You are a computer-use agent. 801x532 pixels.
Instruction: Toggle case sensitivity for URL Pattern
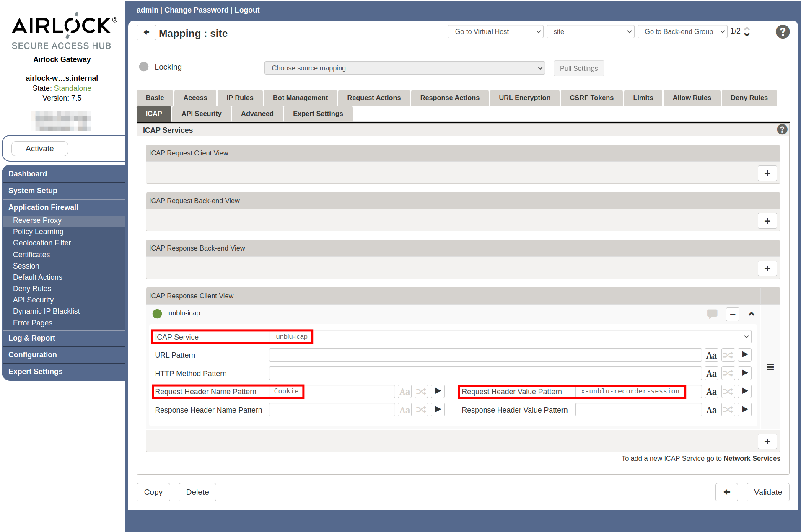pos(711,355)
